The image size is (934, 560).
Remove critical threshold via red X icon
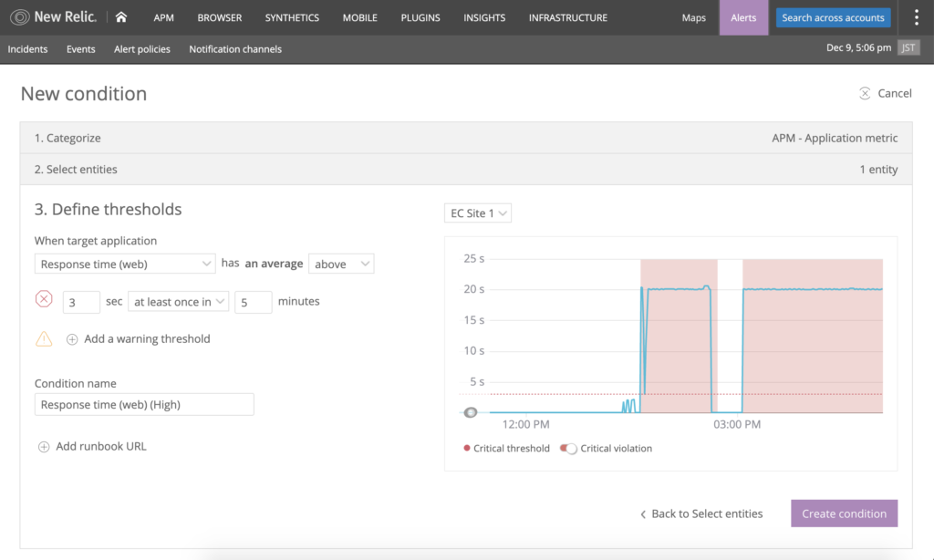pos(44,299)
